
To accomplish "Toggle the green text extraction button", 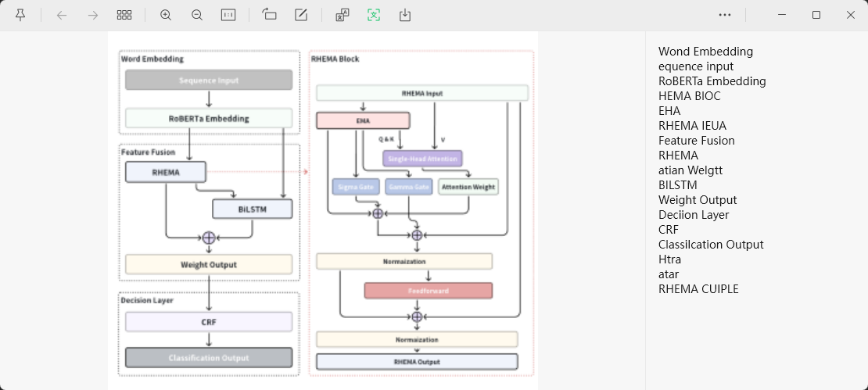I will (x=374, y=15).
